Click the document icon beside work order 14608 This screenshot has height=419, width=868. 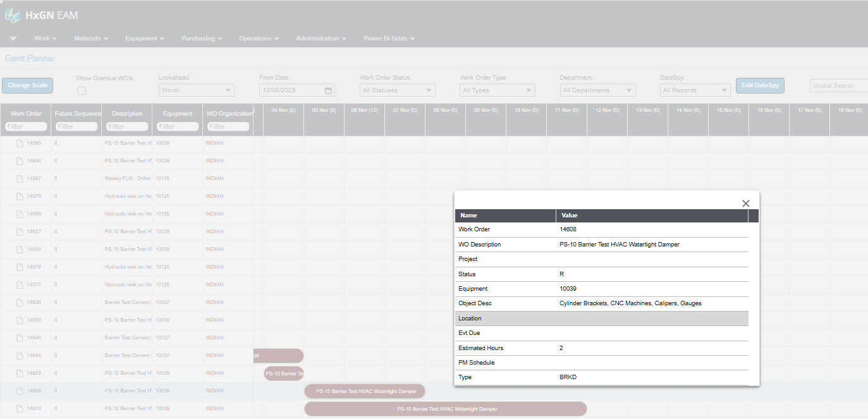tap(20, 391)
